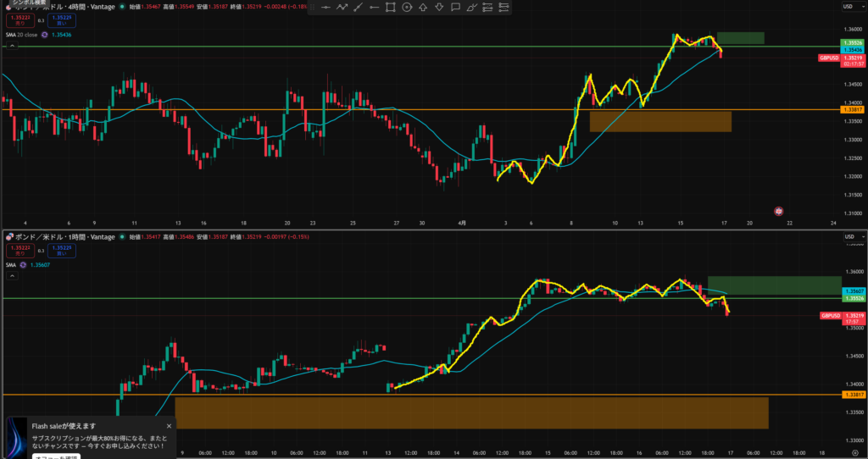The image size is (868, 459).
Task: Select the circle shape tool
Action: pyautogui.click(x=406, y=8)
